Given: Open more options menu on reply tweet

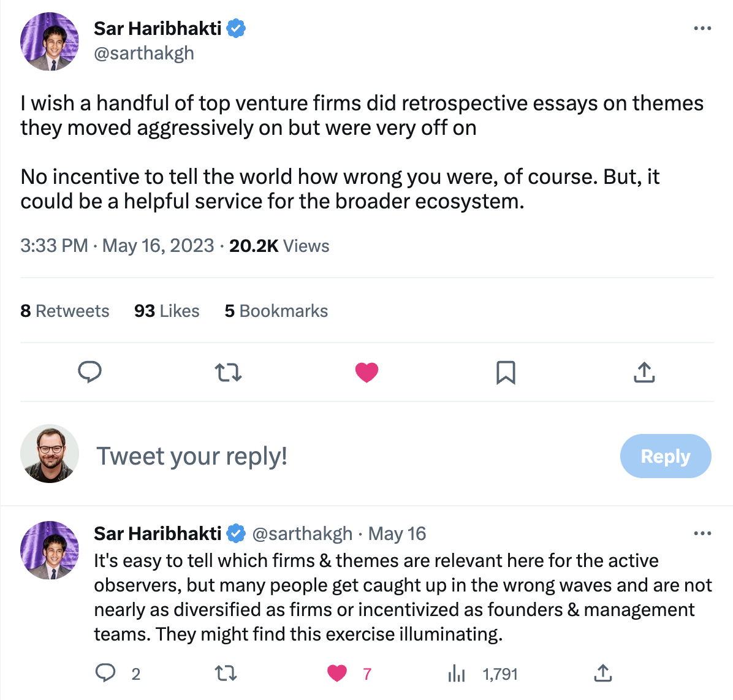Looking at the screenshot, I should click(702, 534).
